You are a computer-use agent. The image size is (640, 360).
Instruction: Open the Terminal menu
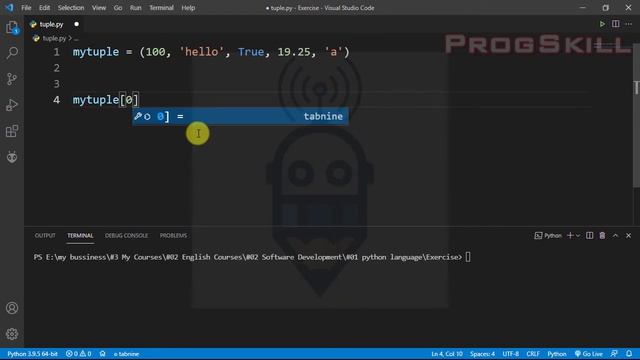161,8
